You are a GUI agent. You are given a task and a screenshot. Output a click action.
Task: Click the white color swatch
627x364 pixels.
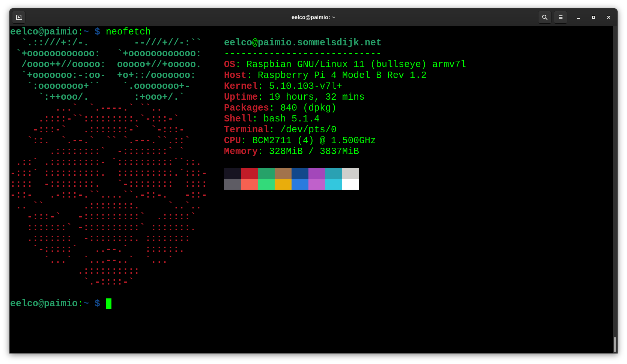click(350, 184)
